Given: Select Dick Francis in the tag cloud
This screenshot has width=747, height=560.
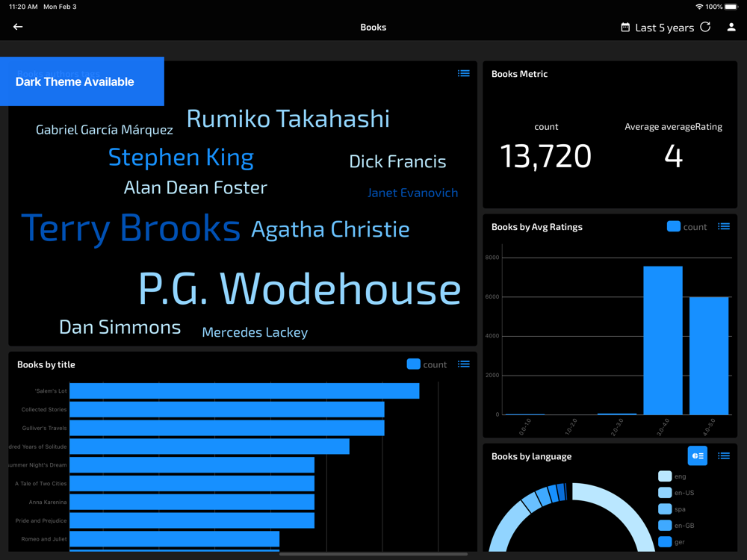Looking at the screenshot, I should (398, 161).
